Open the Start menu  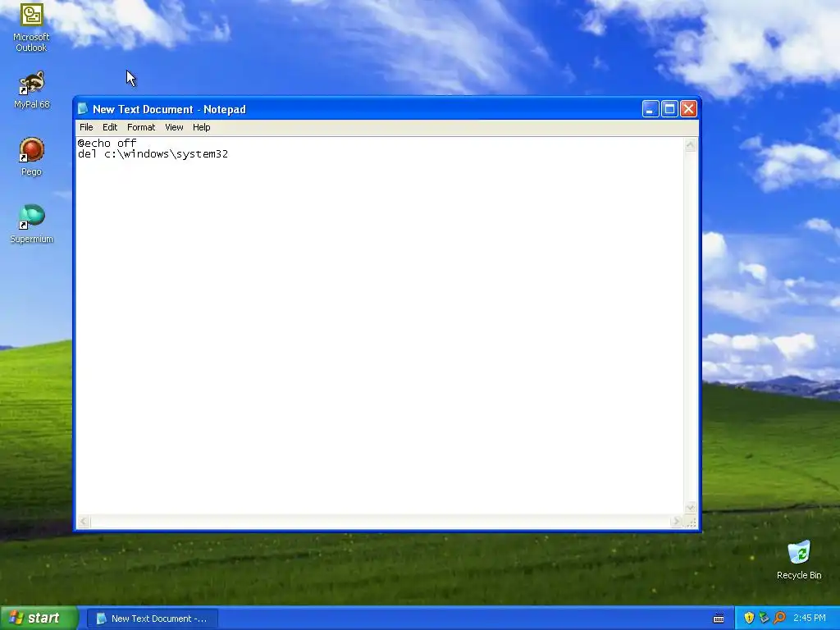tap(39, 618)
